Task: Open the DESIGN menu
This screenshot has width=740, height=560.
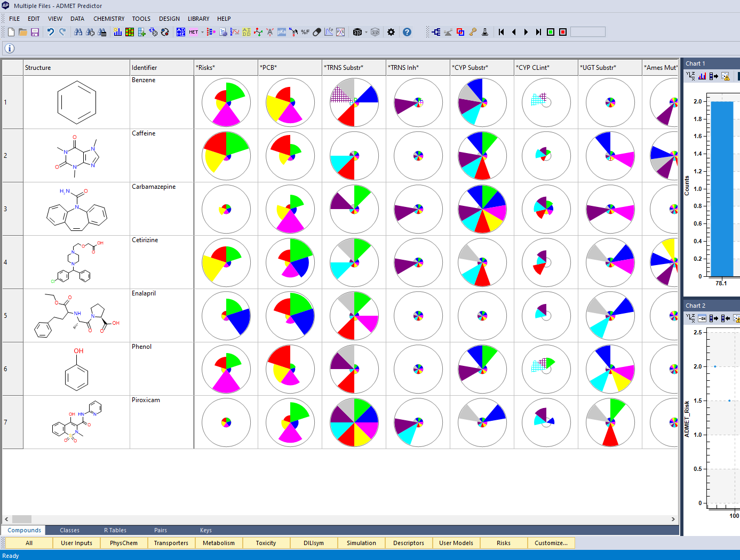Action: [169, 19]
